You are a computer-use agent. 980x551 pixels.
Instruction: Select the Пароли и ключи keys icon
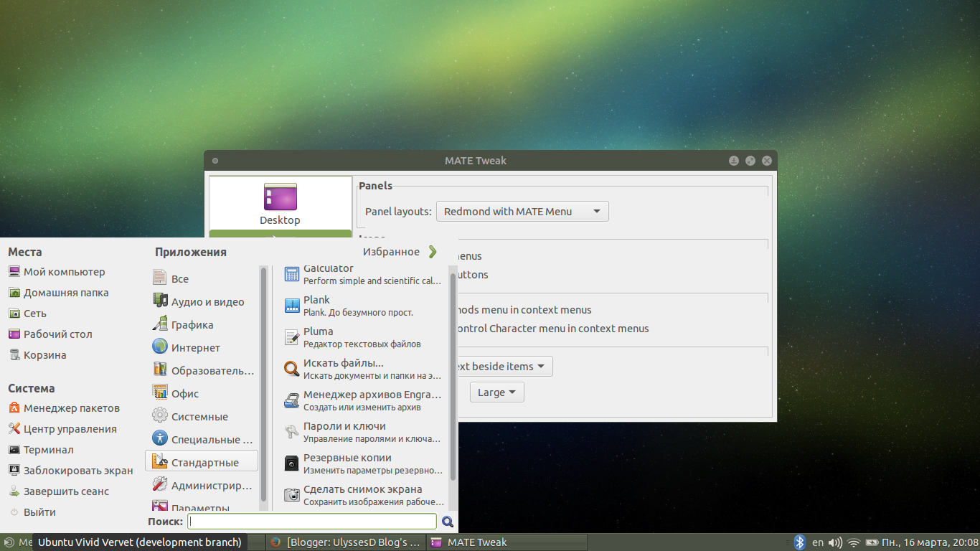tap(291, 431)
